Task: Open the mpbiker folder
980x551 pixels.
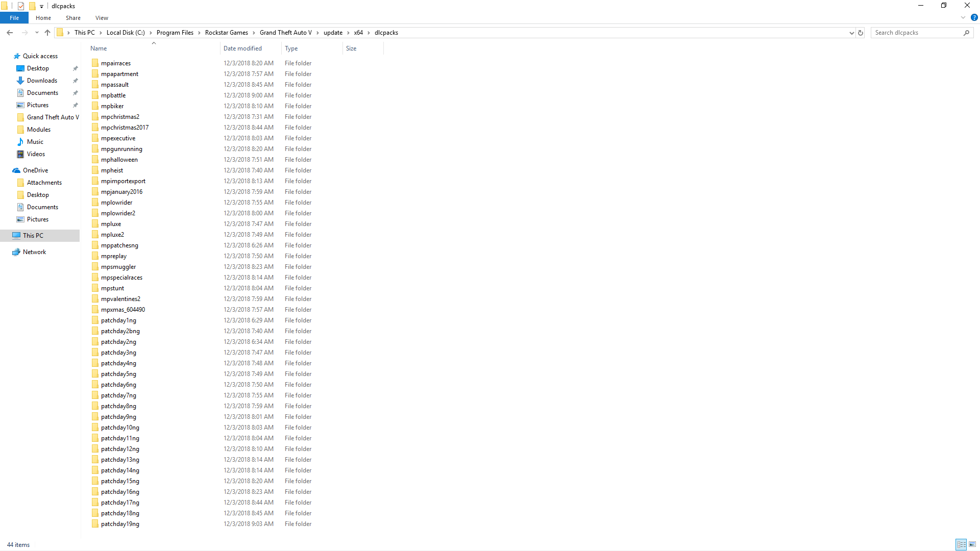Action: pyautogui.click(x=112, y=106)
